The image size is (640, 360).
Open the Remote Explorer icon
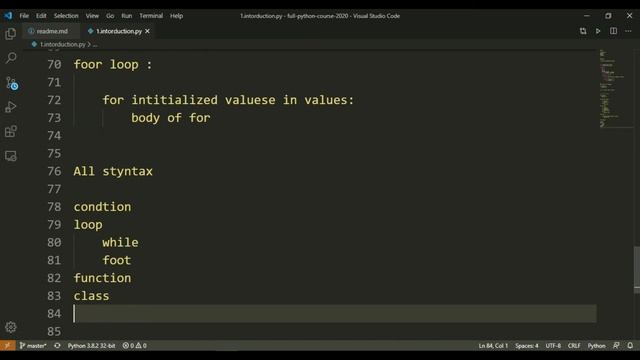(x=11, y=156)
